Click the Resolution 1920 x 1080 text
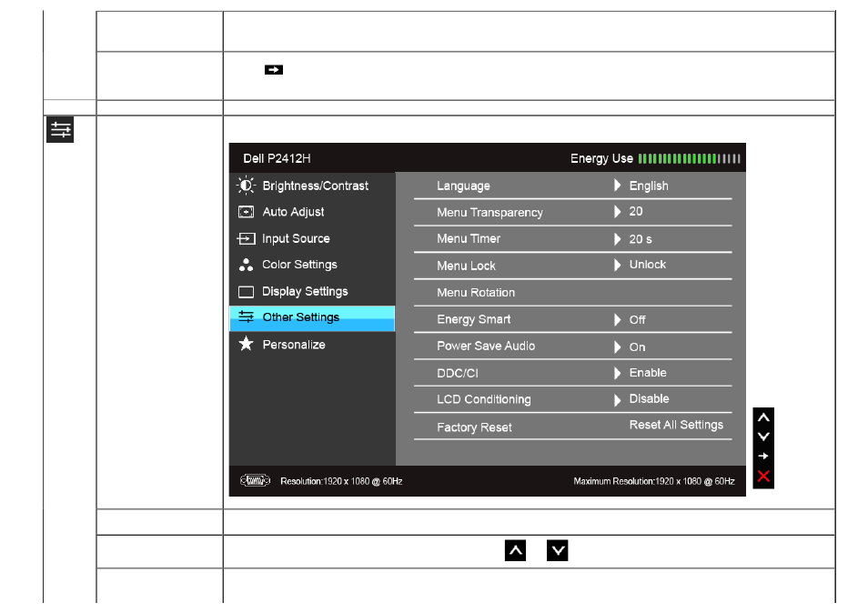 click(341, 481)
